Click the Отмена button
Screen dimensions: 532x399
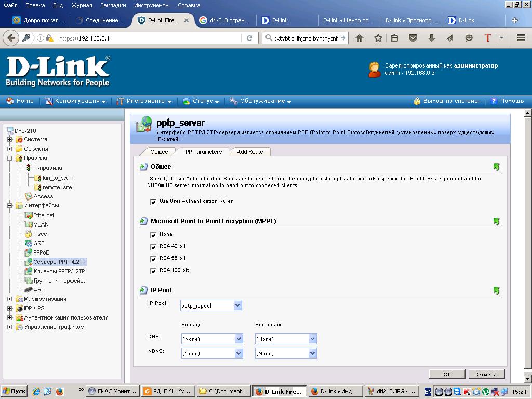click(x=486, y=374)
